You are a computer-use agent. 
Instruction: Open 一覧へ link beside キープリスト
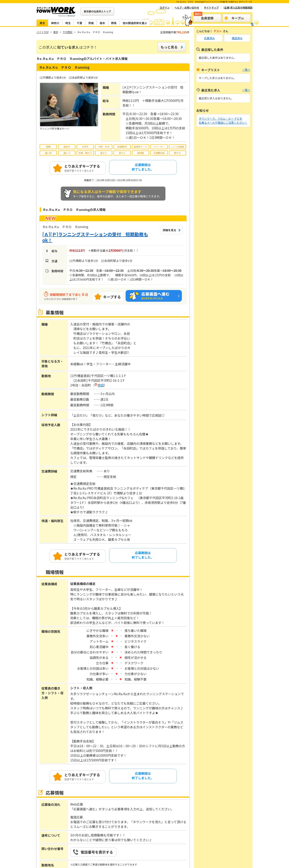tap(246, 70)
